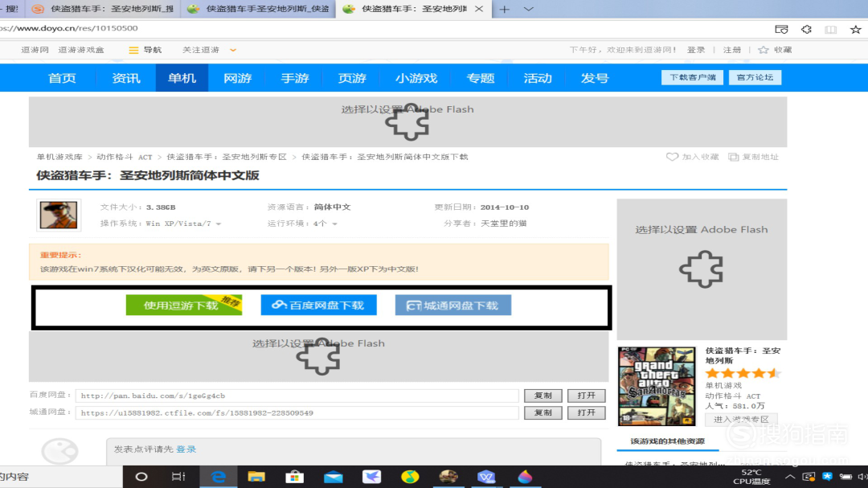Viewport: 868px width, 488px height.
Task: Click the game avatar thumbnail
Action: pos(58,215)
